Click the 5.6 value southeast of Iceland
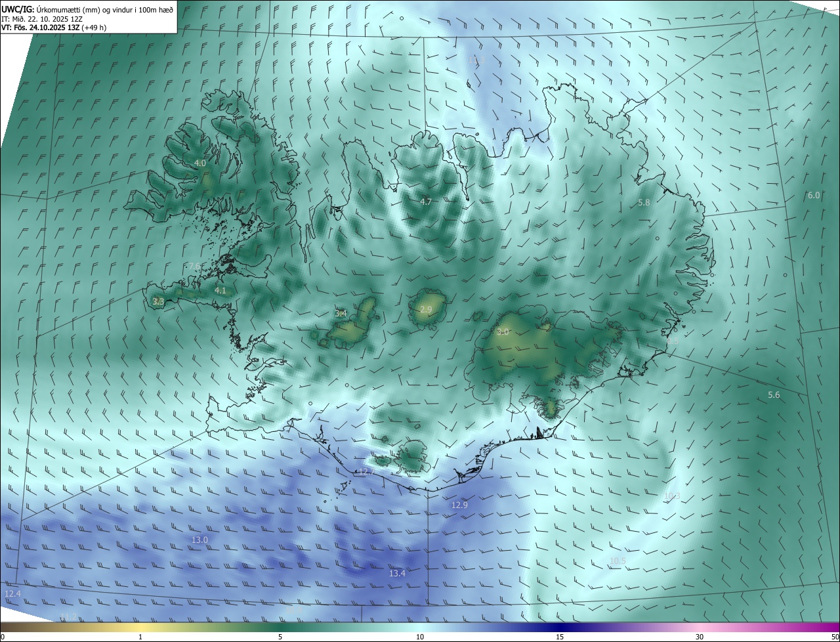Image resolution: width=840 pixels, height=642 pixels. (774, 395)
